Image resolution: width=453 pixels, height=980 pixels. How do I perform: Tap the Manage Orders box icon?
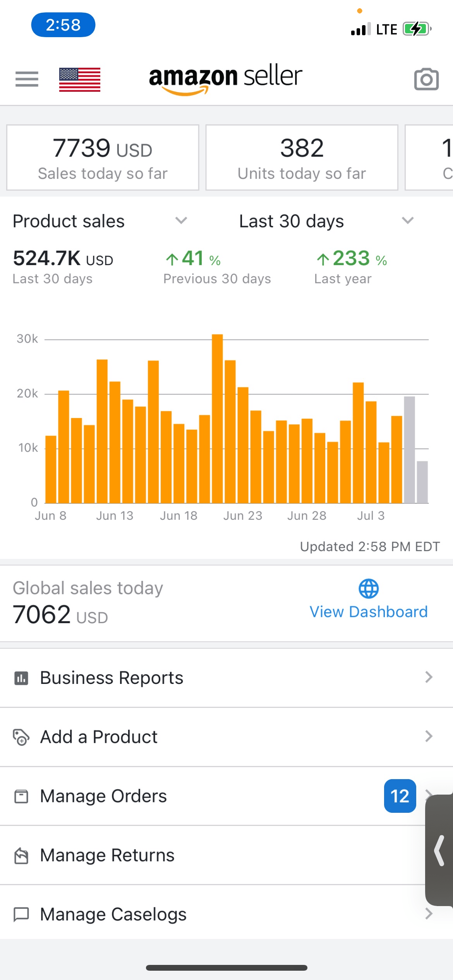click(x=21, y=796)
